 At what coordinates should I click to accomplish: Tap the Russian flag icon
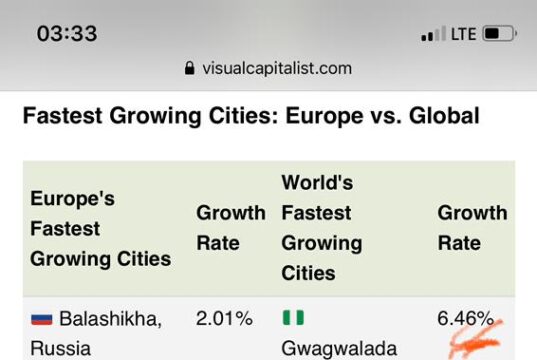coord(42,319)
